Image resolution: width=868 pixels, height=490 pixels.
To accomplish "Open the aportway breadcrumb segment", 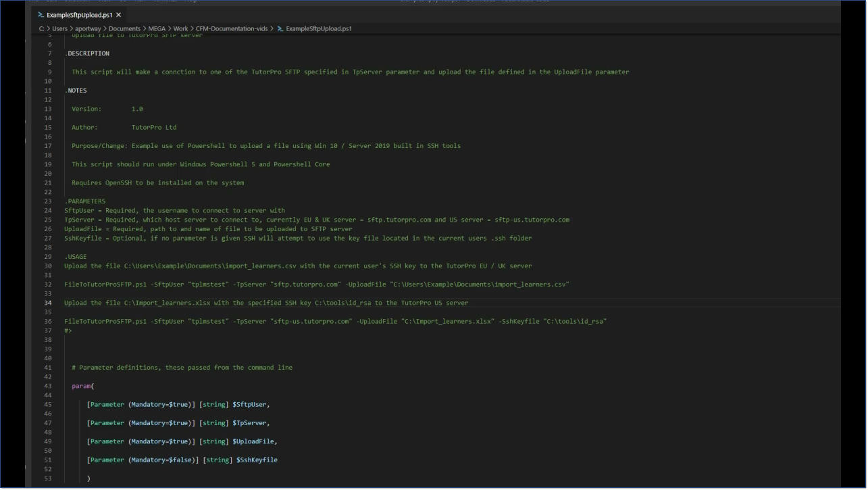I will (x=88, y=28).
